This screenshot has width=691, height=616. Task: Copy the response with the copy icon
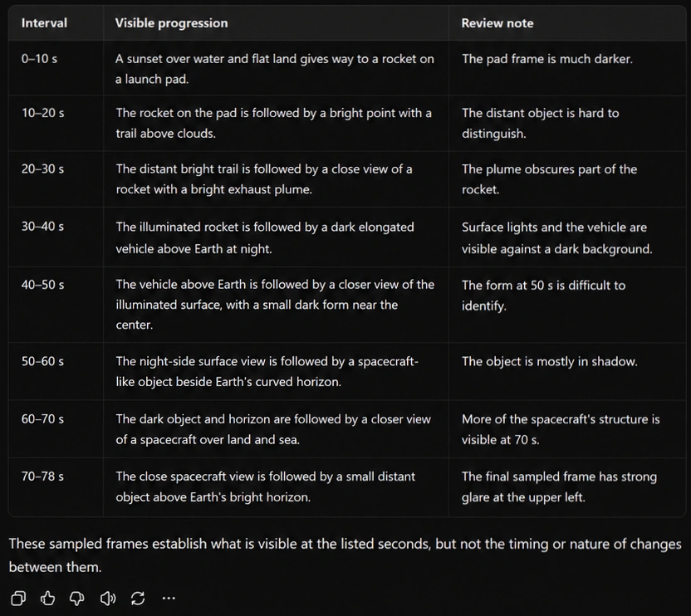click(x=18, y=598)
